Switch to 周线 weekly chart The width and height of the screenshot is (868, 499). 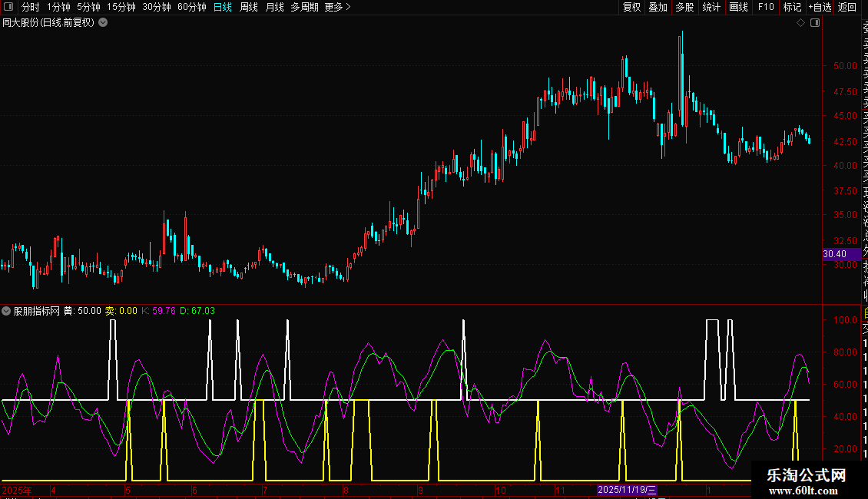(x=249, y=7)
